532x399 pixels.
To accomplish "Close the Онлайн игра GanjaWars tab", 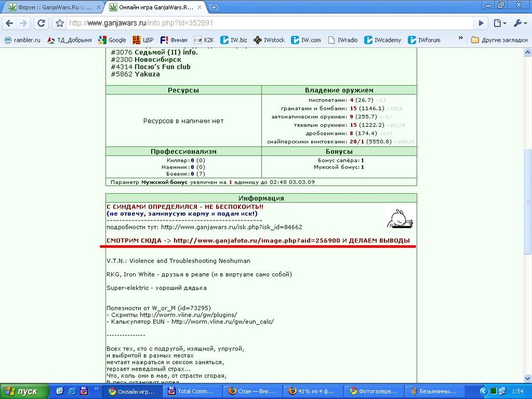I will pyautogui.click(x=200, y=7).
